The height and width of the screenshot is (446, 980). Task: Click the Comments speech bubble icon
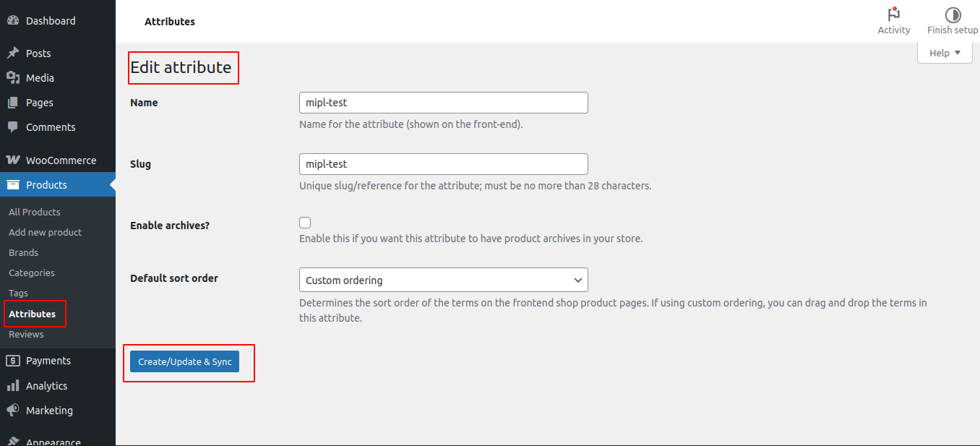tap(13, 126)
